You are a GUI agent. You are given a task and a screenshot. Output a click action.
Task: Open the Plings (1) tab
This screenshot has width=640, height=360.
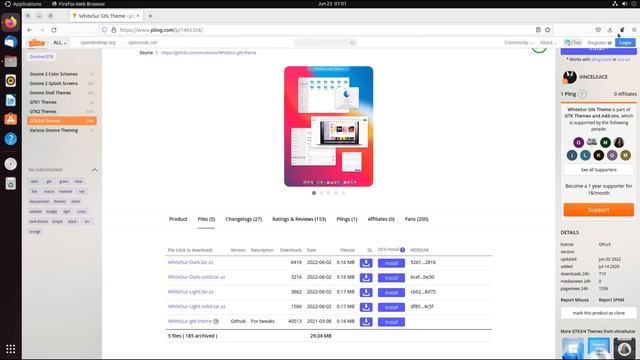coord(347,219)
